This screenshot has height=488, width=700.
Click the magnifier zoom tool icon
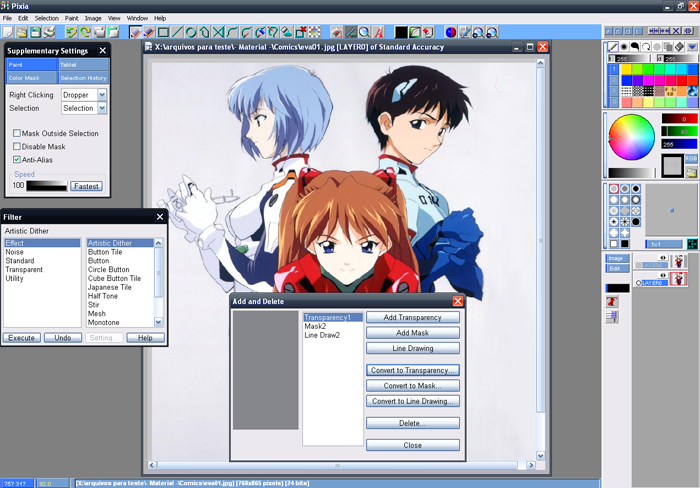[364, 32]
